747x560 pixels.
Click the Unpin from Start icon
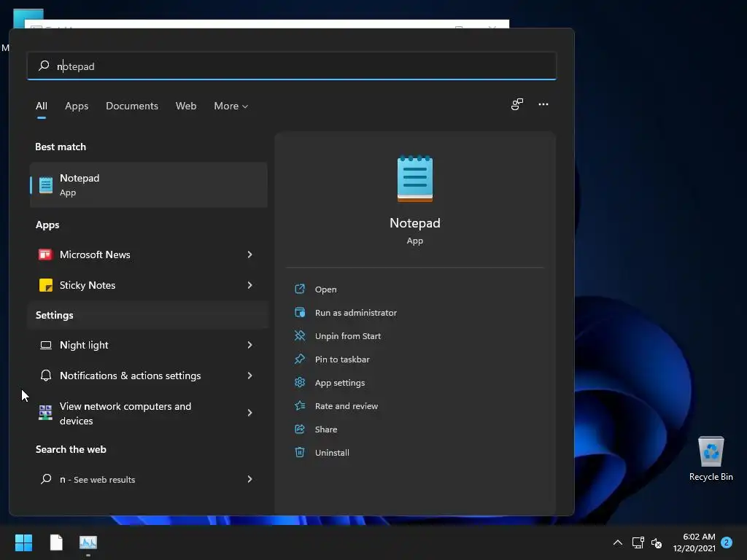tap(300, 335)
